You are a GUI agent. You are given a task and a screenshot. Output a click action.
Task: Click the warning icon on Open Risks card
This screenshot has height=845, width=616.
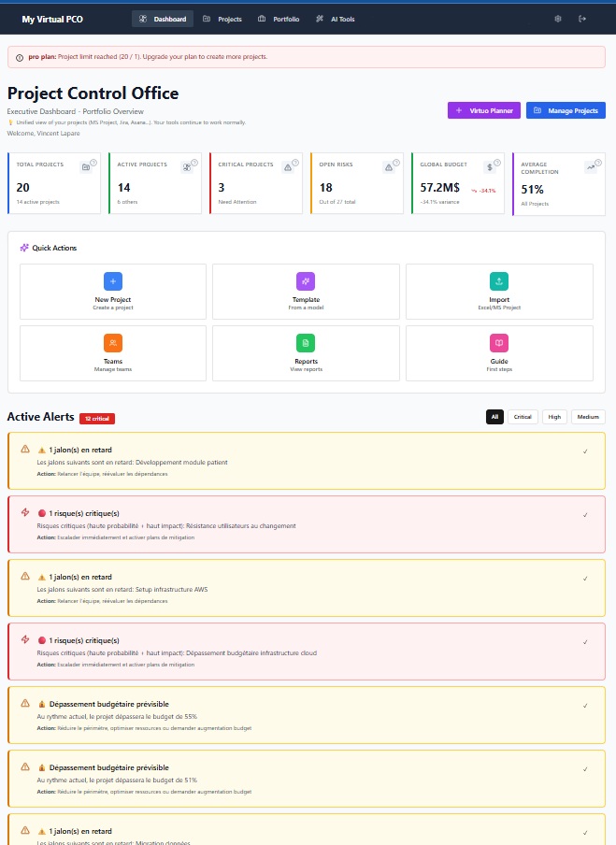tap(389, 167)
